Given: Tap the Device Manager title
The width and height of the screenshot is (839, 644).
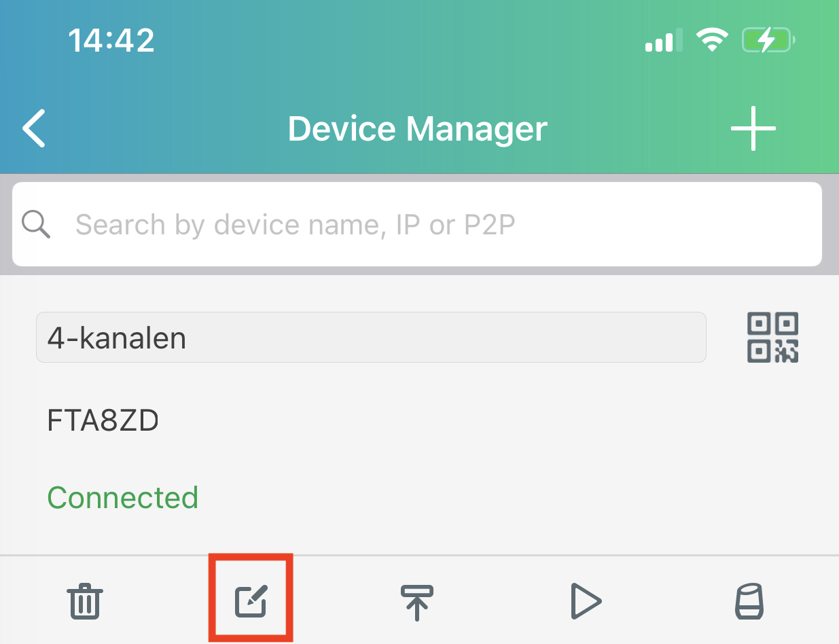Looking at the screenshot, I should (418, 128).
